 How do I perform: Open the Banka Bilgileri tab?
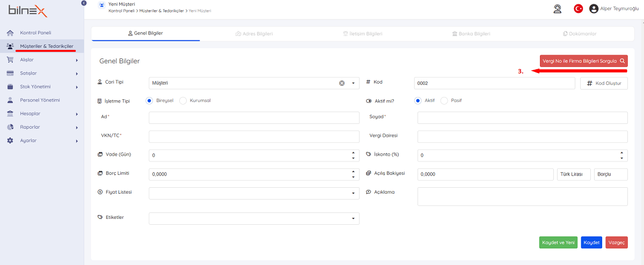coord(471,34)
